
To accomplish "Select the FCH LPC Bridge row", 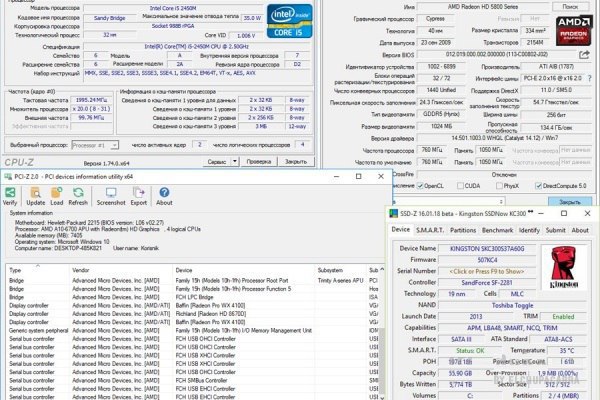I will click(x=192, y=297).
